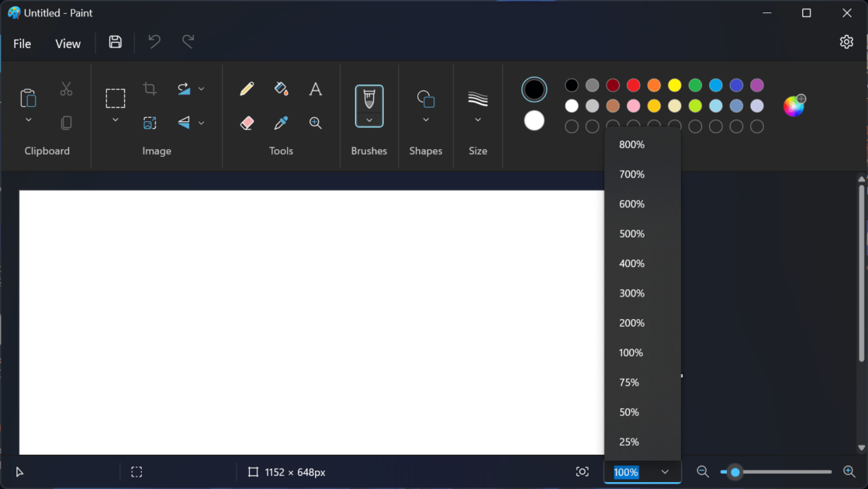
Task: Select 400% from the zoom list
Action: (x=631, y=263)
